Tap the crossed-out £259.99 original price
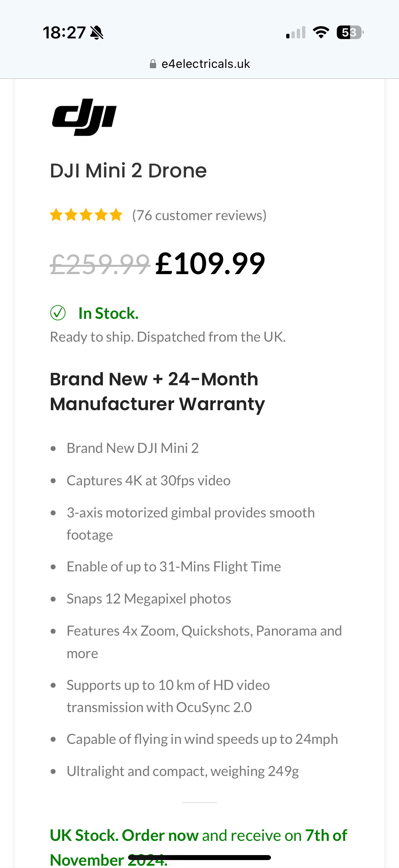The height and width of the screenshot is (868, 399). (100, 264)
